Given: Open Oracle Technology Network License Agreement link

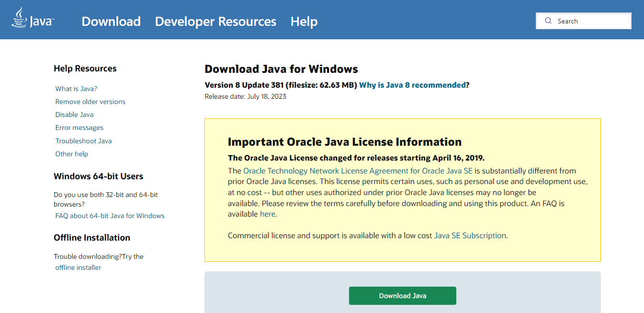Looking at the screenshot, I should tap(358, 171).
